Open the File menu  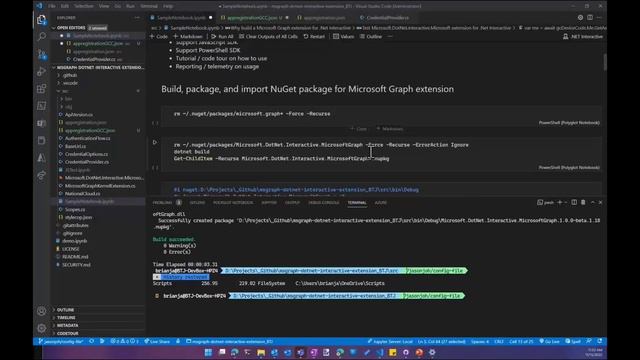coord(51,6)
